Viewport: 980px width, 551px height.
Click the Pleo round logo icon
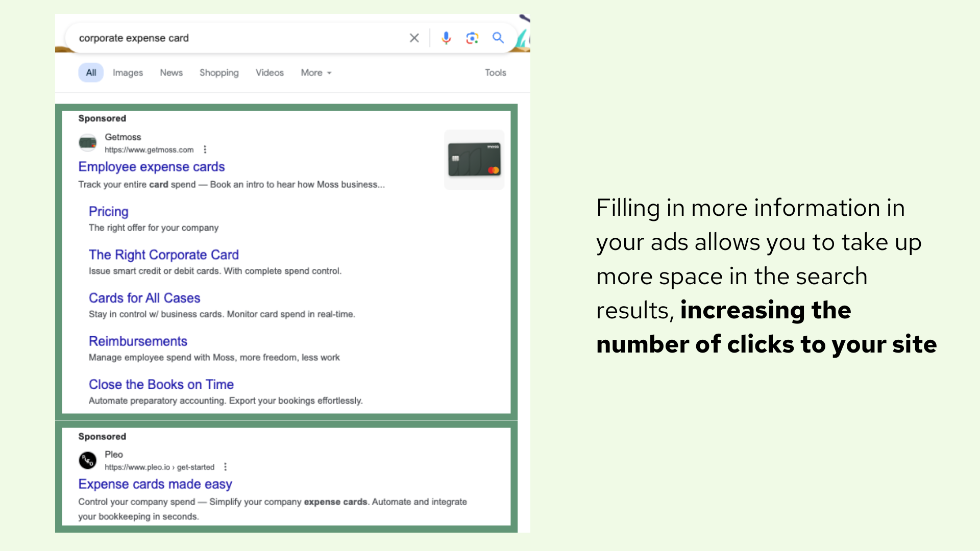pos(88,460)
